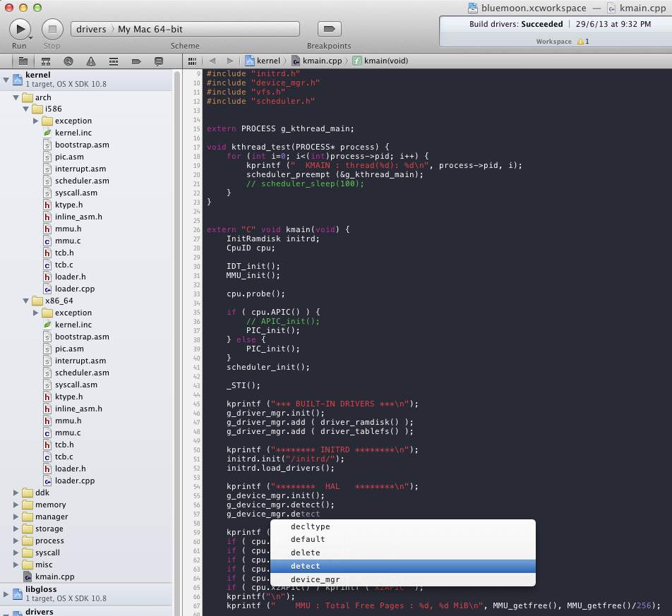Show the Log navigator
Screen dimensions: 672x616
pyautogui.click(x=159, y=61)
